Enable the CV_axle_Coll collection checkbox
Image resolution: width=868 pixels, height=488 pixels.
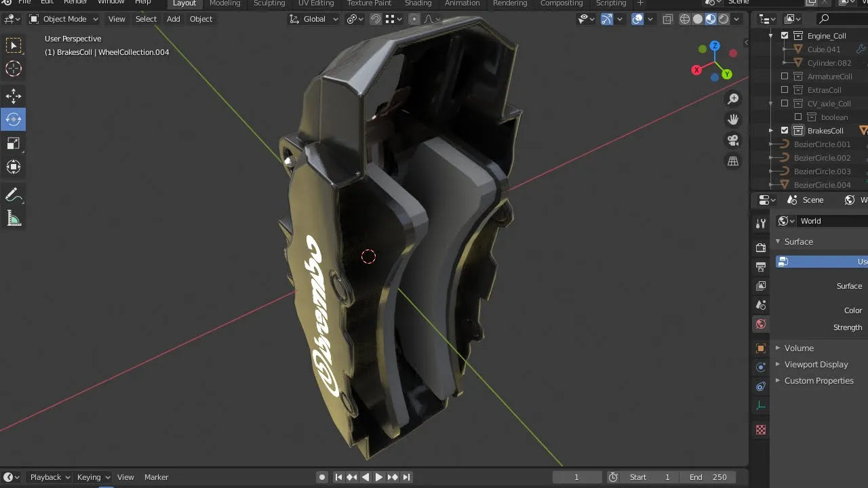tap(785, 104)
